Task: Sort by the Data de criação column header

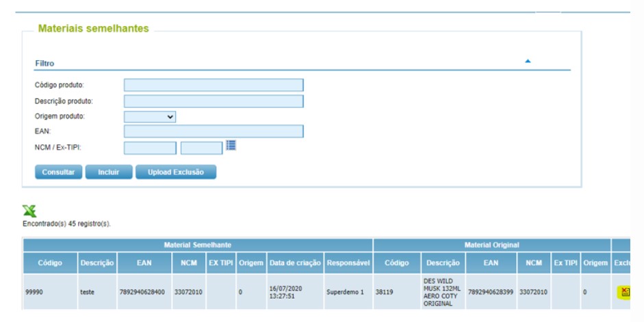Action: coord(295,263)
